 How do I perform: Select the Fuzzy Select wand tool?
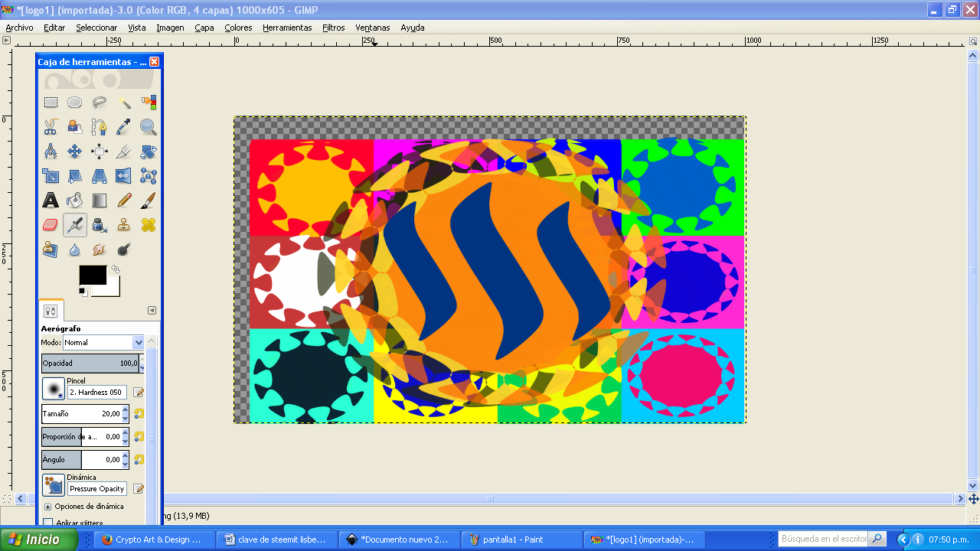click(123, 101)
